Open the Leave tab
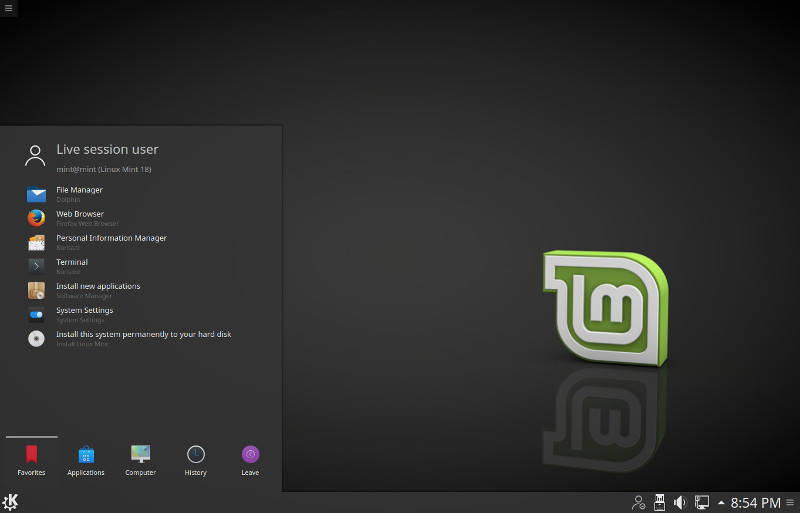 (x=250, y=460)
